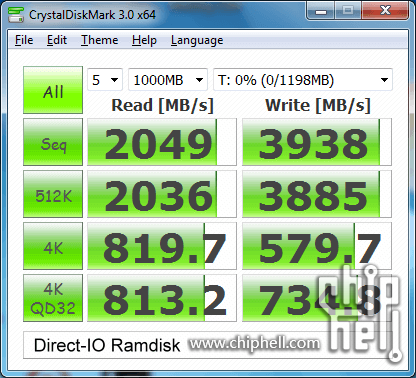This screenshot has height=378, width=416.
Task: Click the Seq read result 2049
Action: click(x=162, y=142)
